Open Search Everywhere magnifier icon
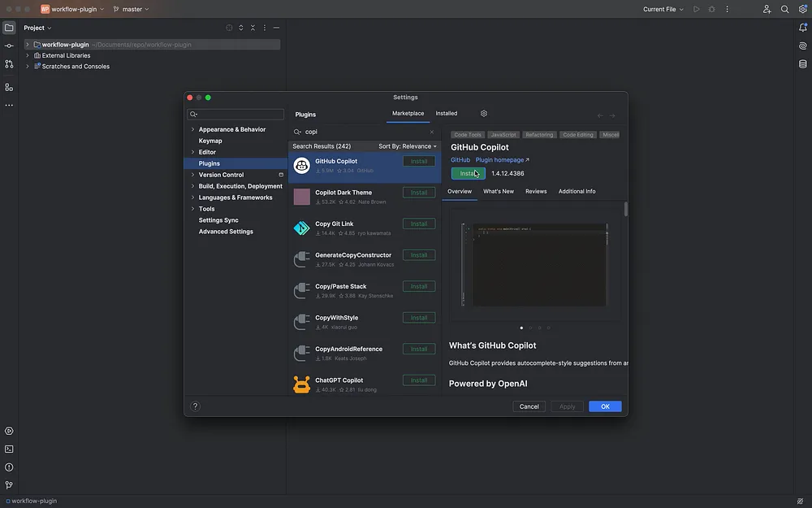 785,9
